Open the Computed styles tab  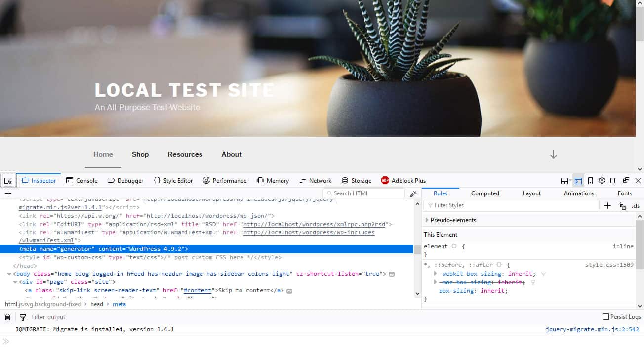(484, 193)
